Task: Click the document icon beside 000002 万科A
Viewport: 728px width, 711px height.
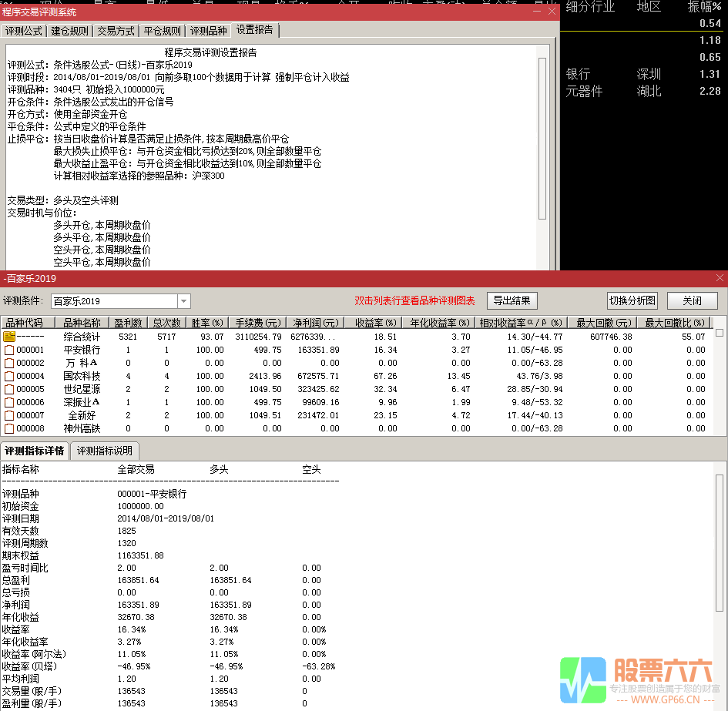Action: coord(10,361)
